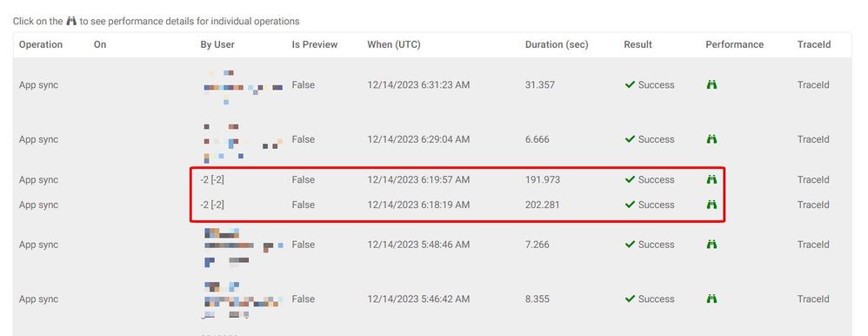Click the By User column header
Screen dimensions: 868x336
coord(217,45)
